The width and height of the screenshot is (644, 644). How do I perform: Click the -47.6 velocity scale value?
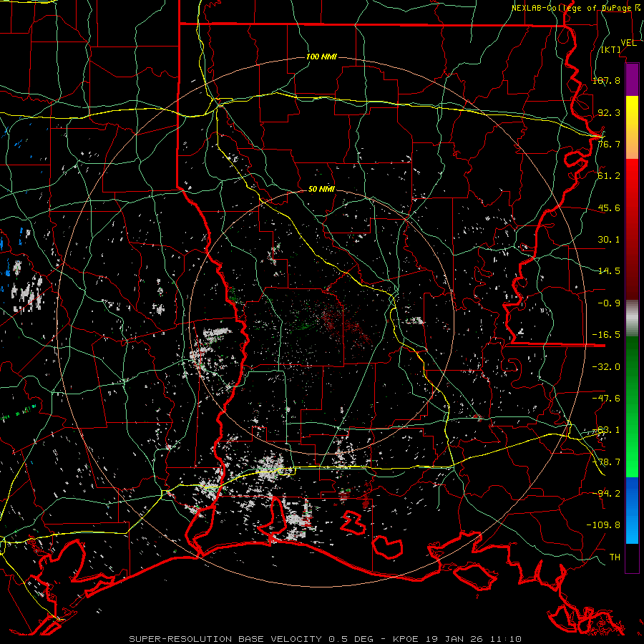click(606, 399)
